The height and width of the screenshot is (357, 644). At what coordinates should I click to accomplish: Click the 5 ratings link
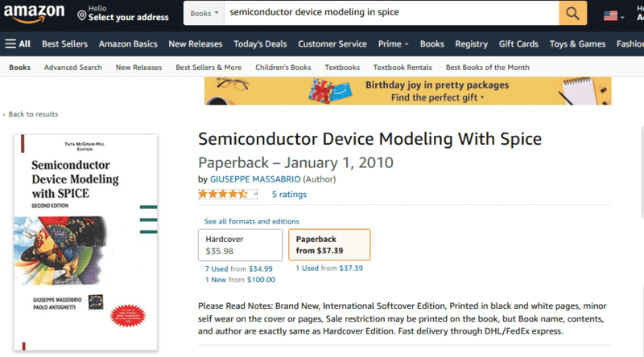point(289,194)
